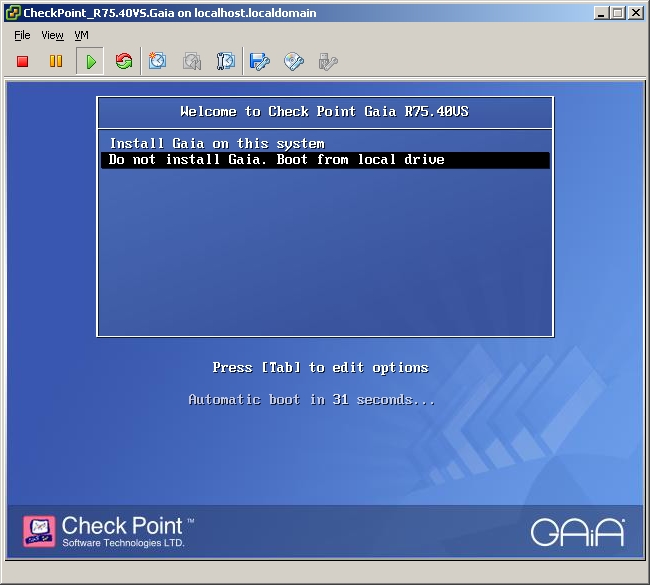
Task: Click the floppy drive connection icon
Action: 260,61
